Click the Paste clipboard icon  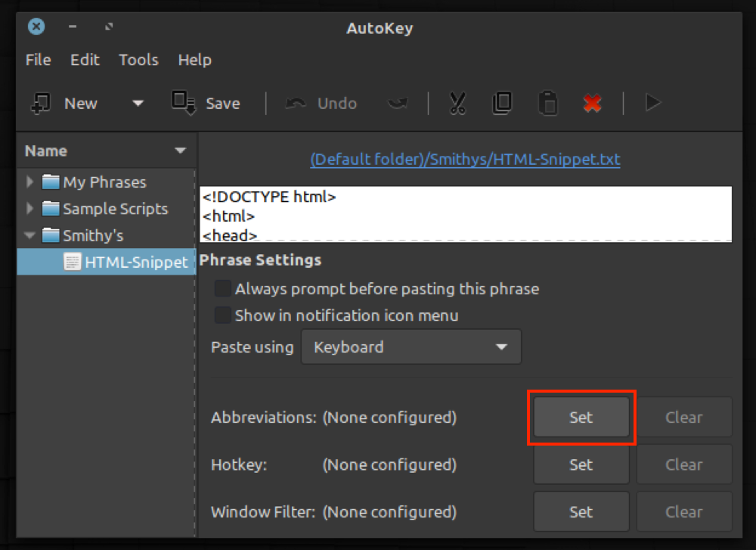[547, 103]
